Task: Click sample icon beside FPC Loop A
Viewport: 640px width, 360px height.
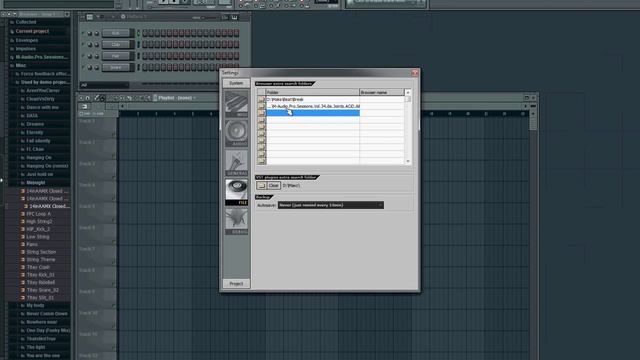Action: (23, 214)
